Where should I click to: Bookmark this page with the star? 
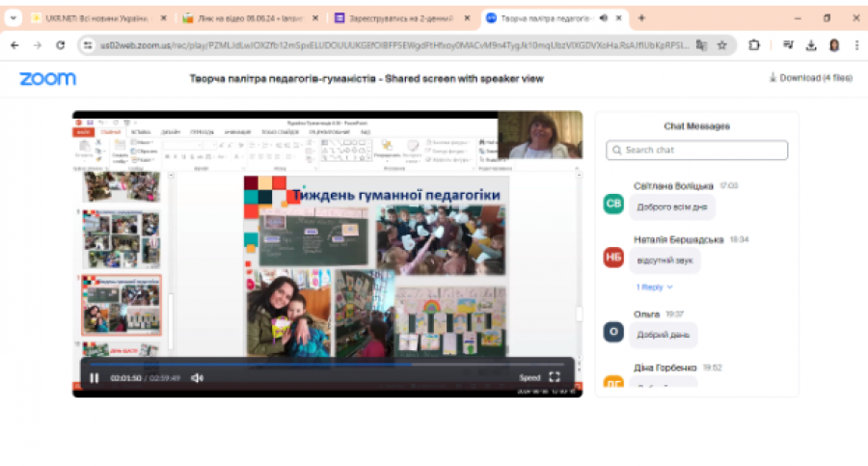[x=721, y=45]
